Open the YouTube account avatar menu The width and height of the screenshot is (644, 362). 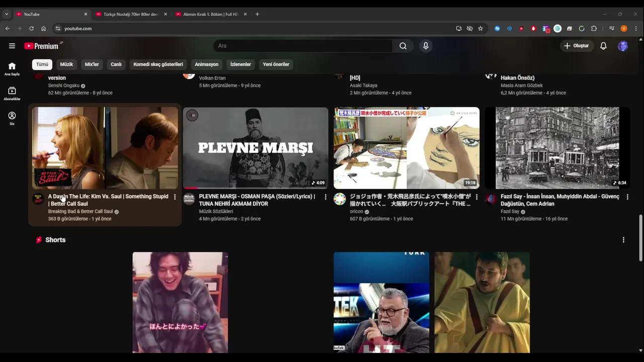tap(623, 46)
